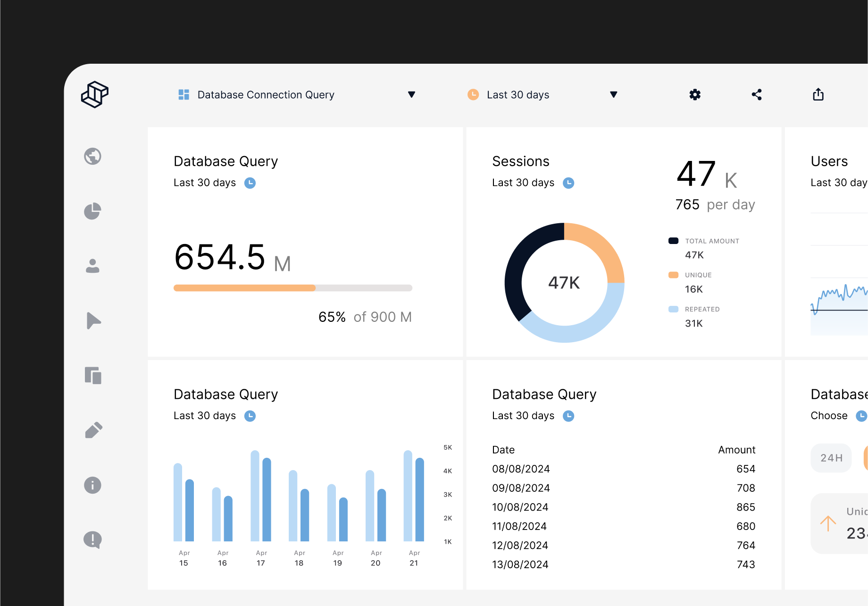This screenshot has width=868, height=606.
Task: Click the share network icon
Action: pyautogui.click(x=757, y=95)
